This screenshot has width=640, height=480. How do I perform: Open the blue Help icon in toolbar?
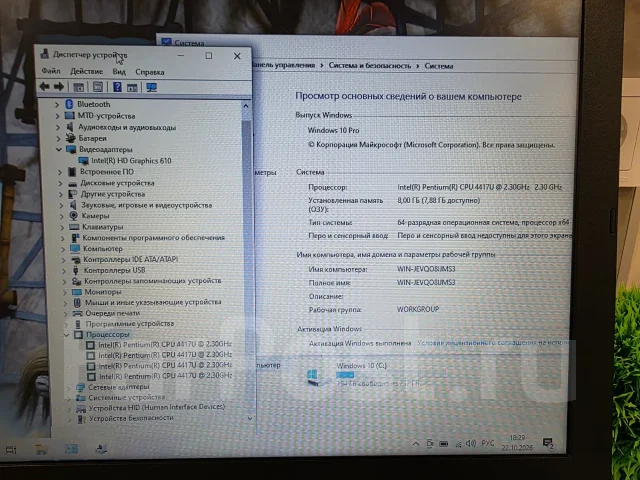(117, 87)
